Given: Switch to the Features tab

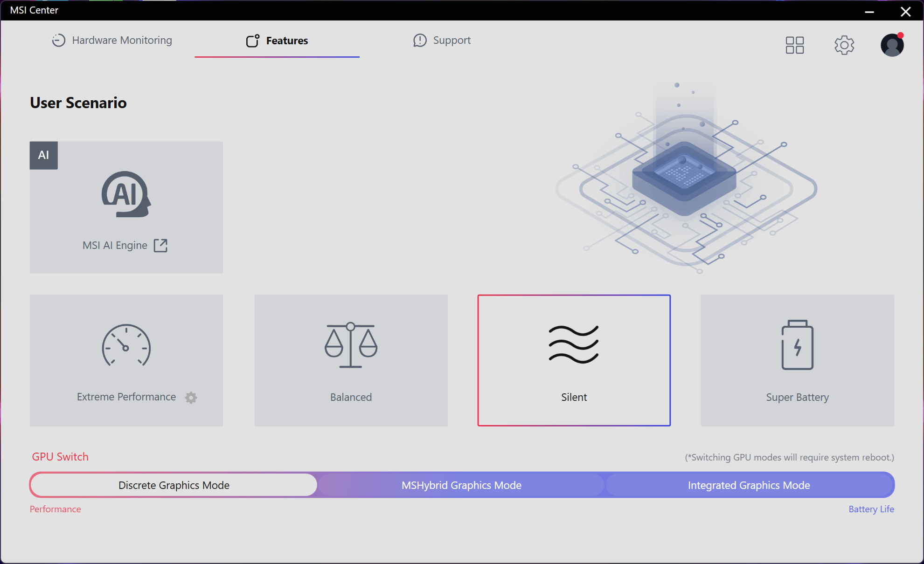Looking at the screenshot, I should (x=277, y=41).
